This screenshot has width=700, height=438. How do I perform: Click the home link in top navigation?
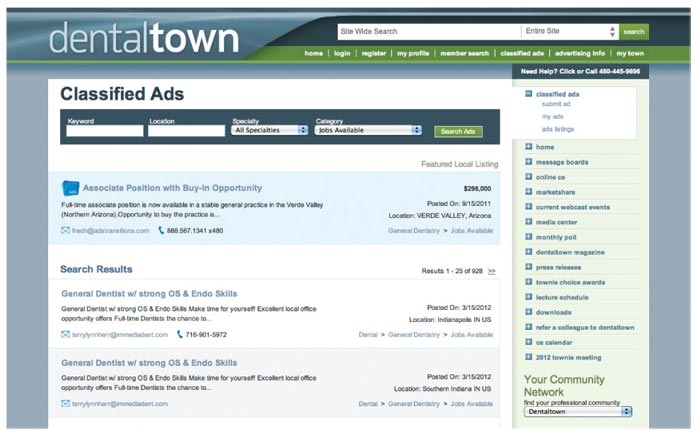[313, 53]
